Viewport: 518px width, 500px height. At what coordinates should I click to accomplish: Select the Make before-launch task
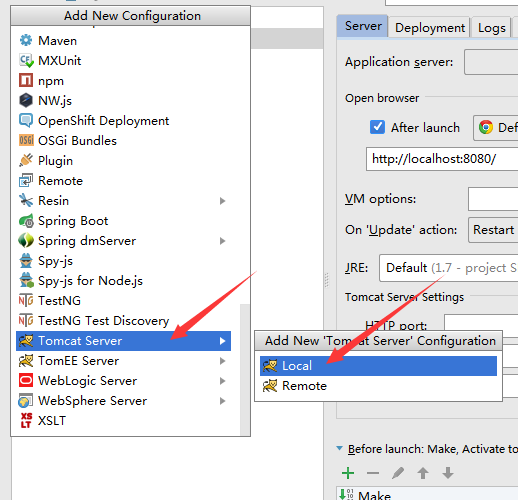(x=427, y=494)
